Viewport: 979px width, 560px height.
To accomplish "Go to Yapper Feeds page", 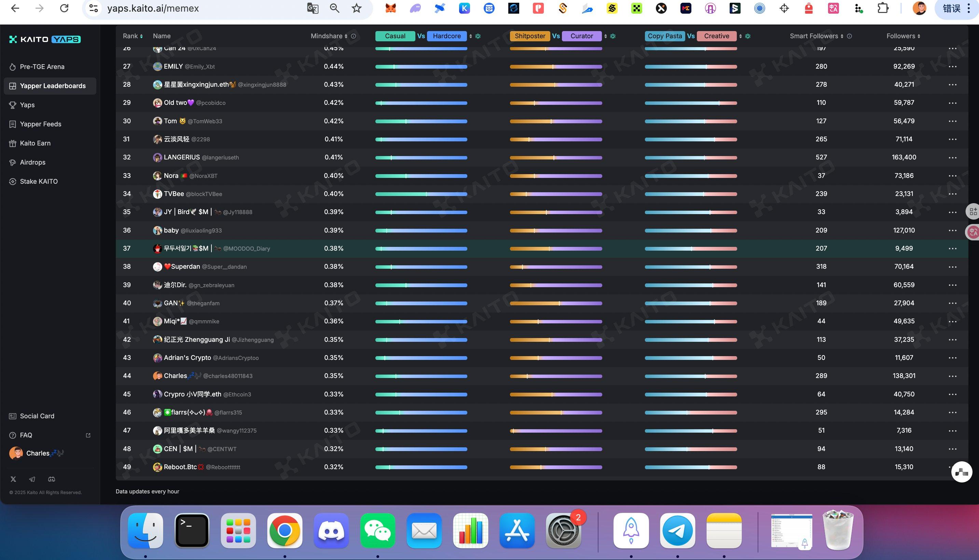I will 40,124.
